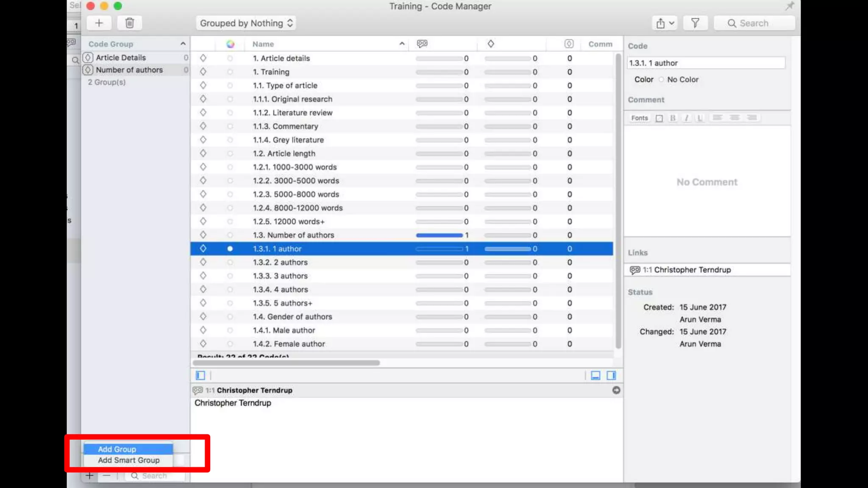Toggle the Name column sort arrow
The height and width of the screenshot is (488, 868).
[x=401, y=44]
